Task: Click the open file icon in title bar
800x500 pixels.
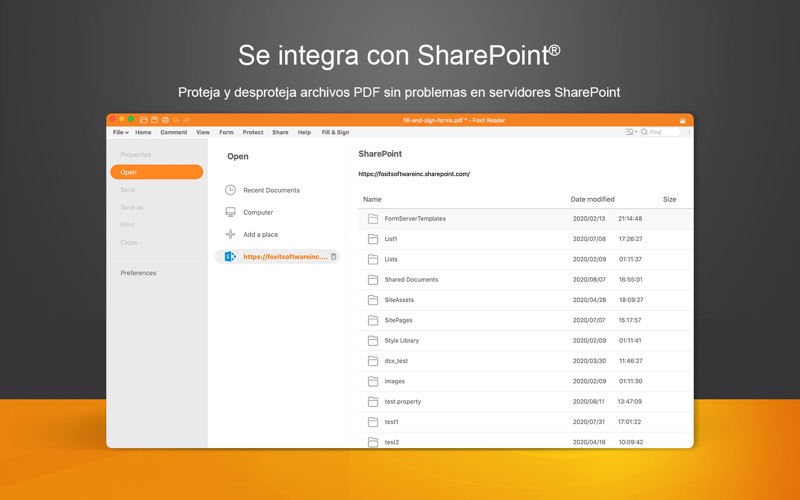Action: point(144,120)
